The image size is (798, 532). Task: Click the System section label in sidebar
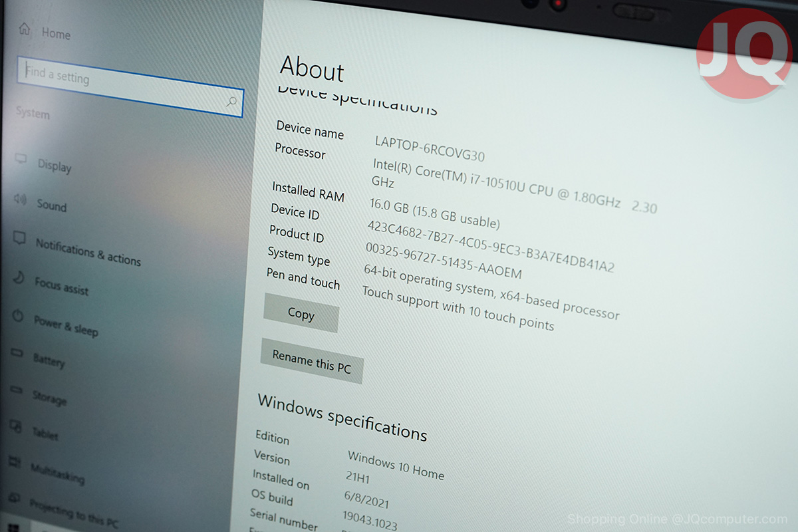(33, 112)
